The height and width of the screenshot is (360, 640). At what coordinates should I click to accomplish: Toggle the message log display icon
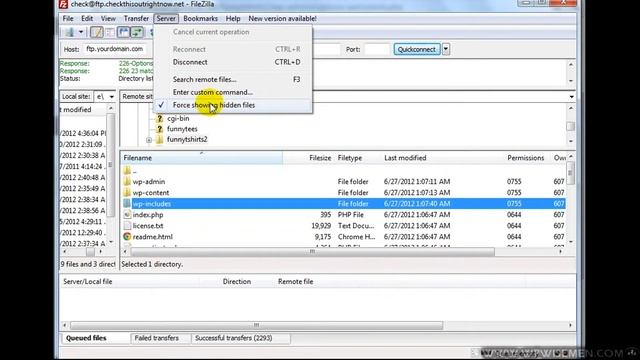(97, 32)
